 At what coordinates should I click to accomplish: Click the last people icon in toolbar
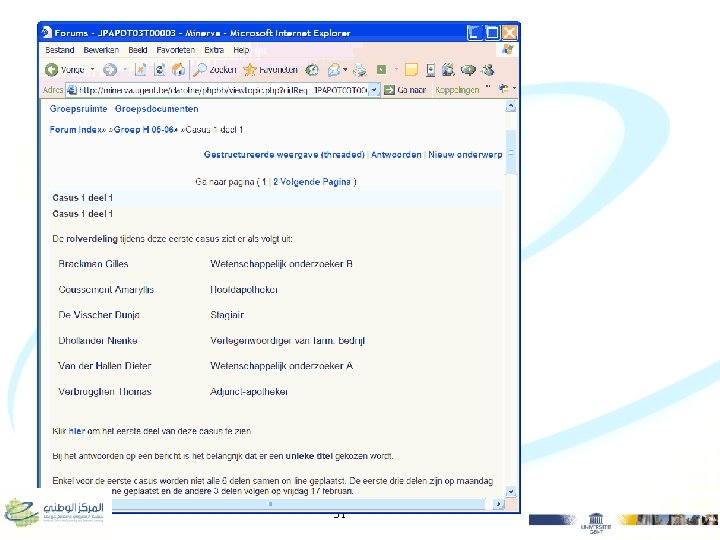(x=488, y=70)
